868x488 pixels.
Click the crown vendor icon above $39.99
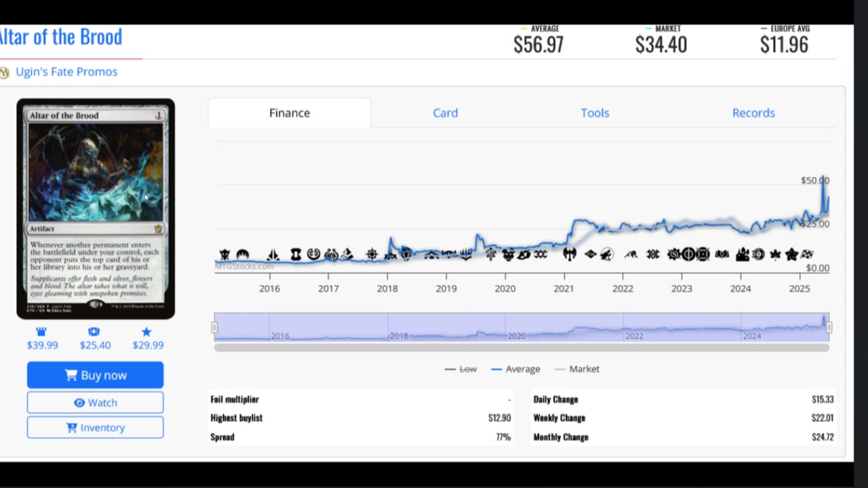point(41,332)
